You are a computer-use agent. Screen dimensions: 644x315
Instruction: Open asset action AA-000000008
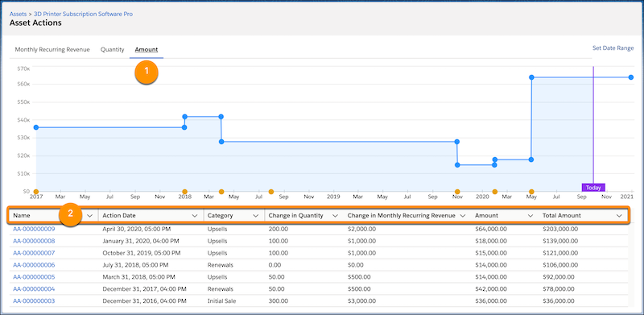34,241
